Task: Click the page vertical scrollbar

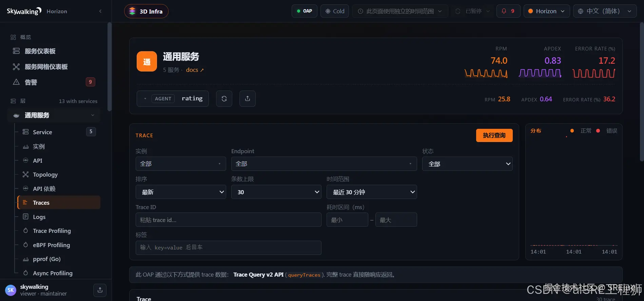Action: tap(642, 92)
